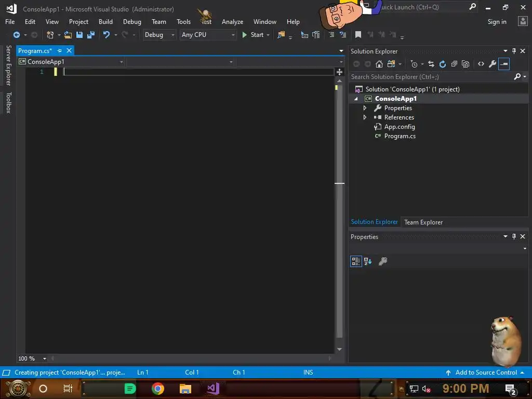532x399 pixels.
Task: Open the File menu
Action: [x=10, y=22]
